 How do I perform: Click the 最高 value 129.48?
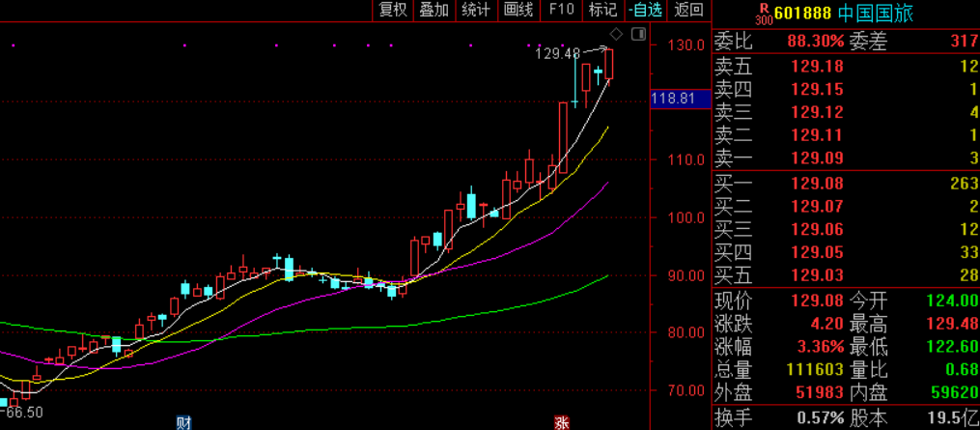tap(952, 325)
